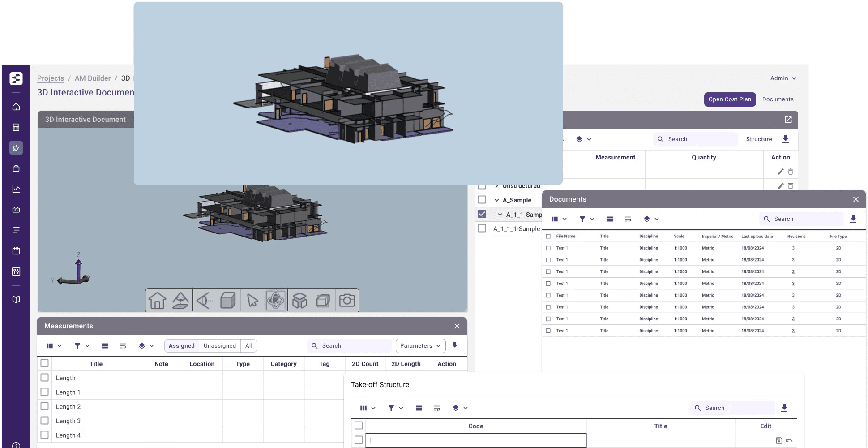
Task: Click the Structure button beside search
Action: (759, 139)
